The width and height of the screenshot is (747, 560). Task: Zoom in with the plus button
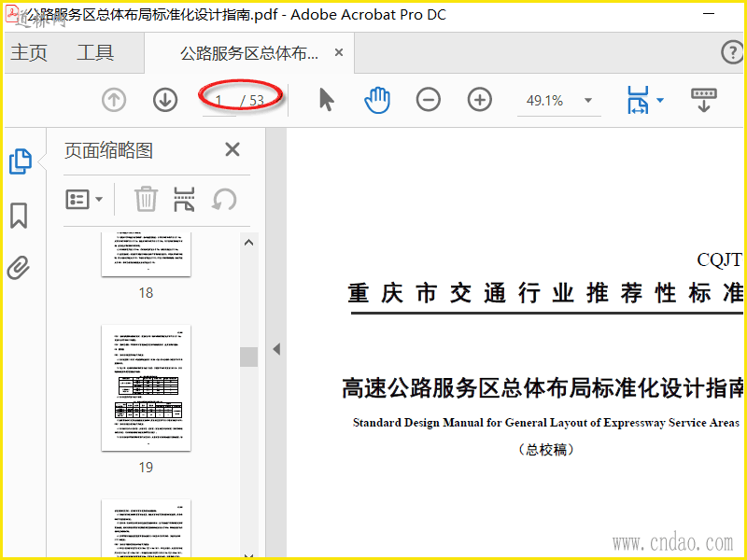tap(479, 100)
